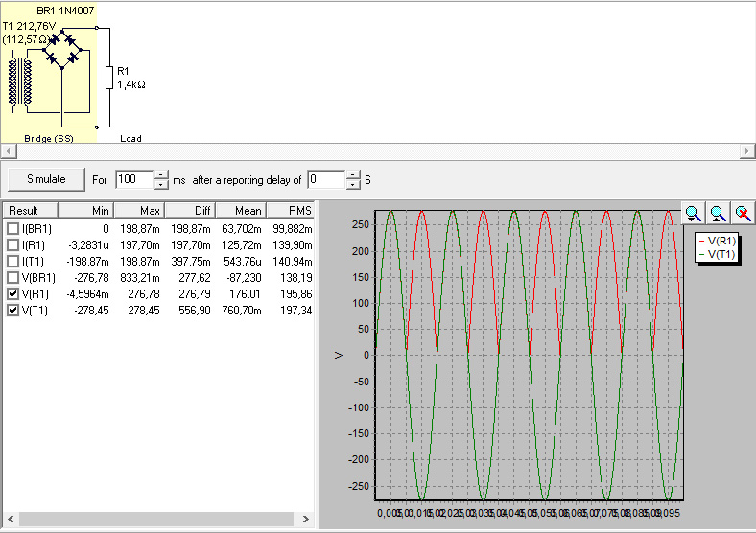Click the zoom in magnifier icon
Image resolution: width=756 pixels, height=533 pixels.
(693, 214)
